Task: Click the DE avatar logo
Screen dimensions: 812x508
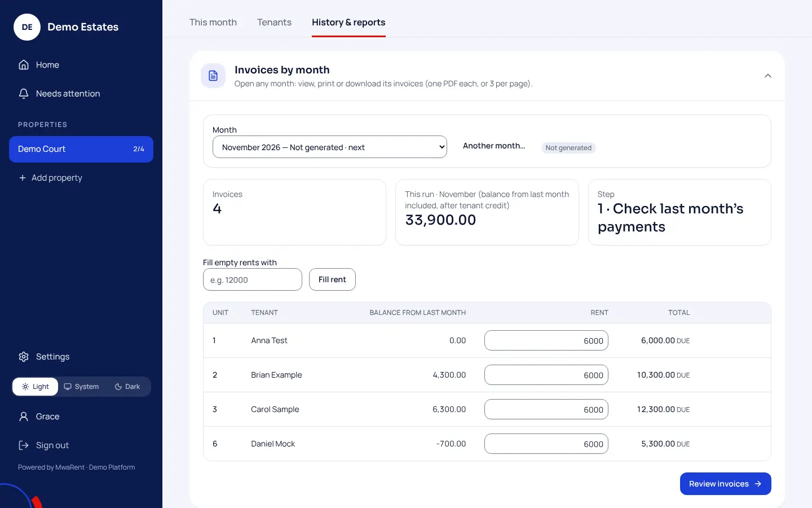Action: (x=27, y=27)
